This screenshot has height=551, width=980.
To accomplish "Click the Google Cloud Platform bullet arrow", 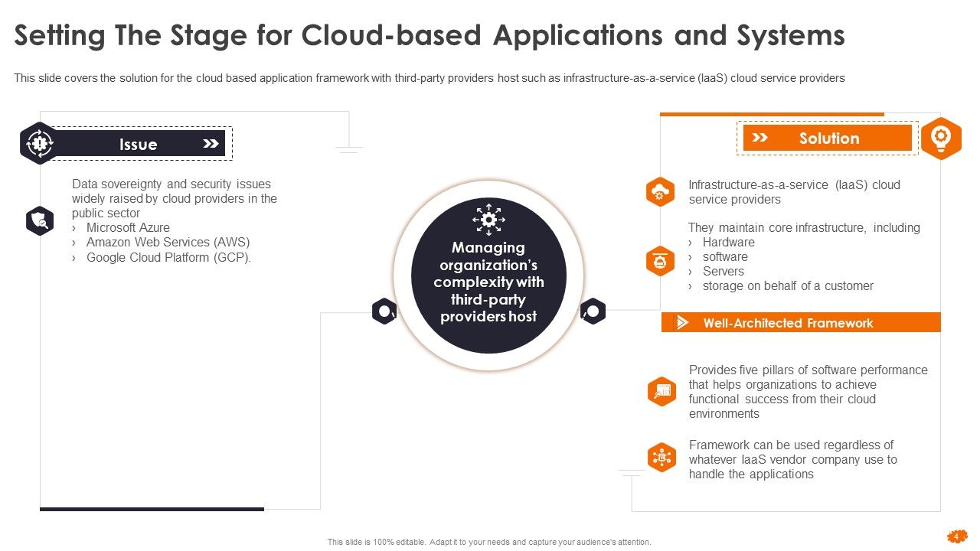I will click(x=73, y=258).
